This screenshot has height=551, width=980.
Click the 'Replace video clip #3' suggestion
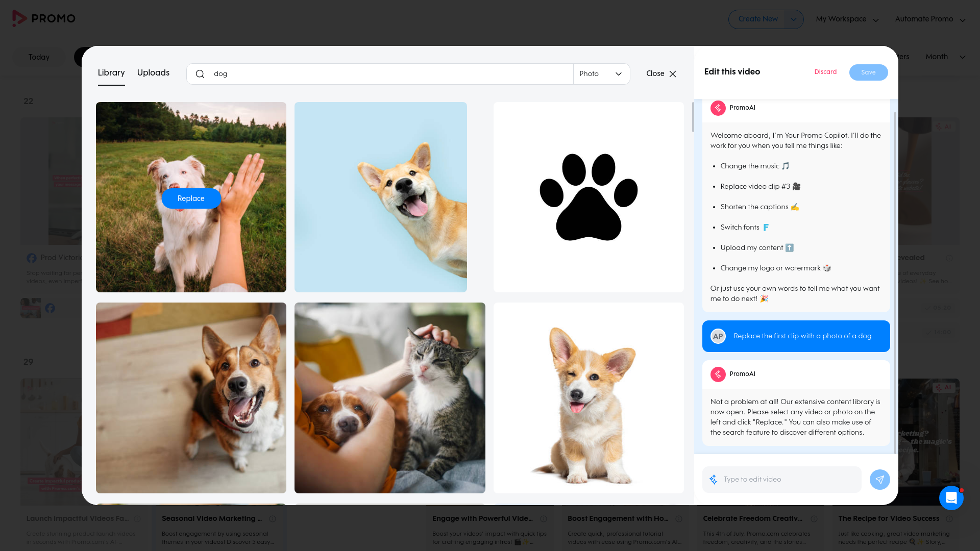761,187
